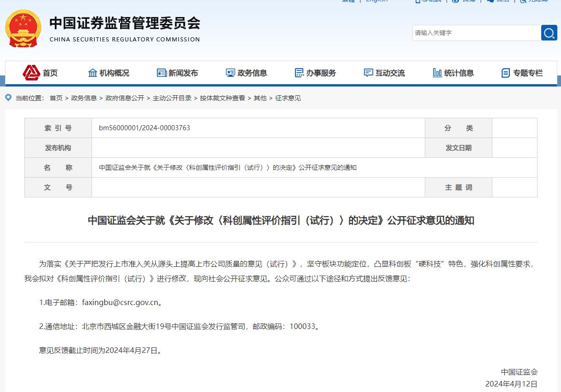Click the 其他 breadcrumb link
561x392 pixels.
[260, 98]
